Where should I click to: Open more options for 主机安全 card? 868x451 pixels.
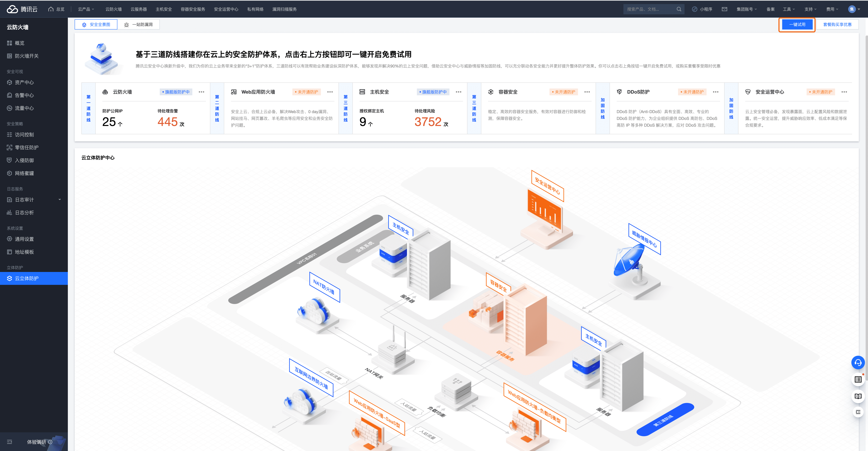pyautogui.click(x=458, y=92)
